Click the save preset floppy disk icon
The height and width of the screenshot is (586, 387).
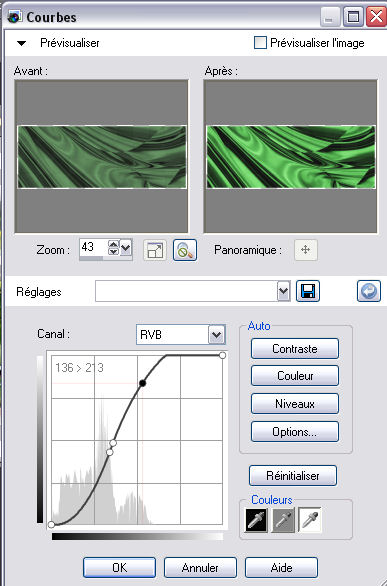(308, 291)
